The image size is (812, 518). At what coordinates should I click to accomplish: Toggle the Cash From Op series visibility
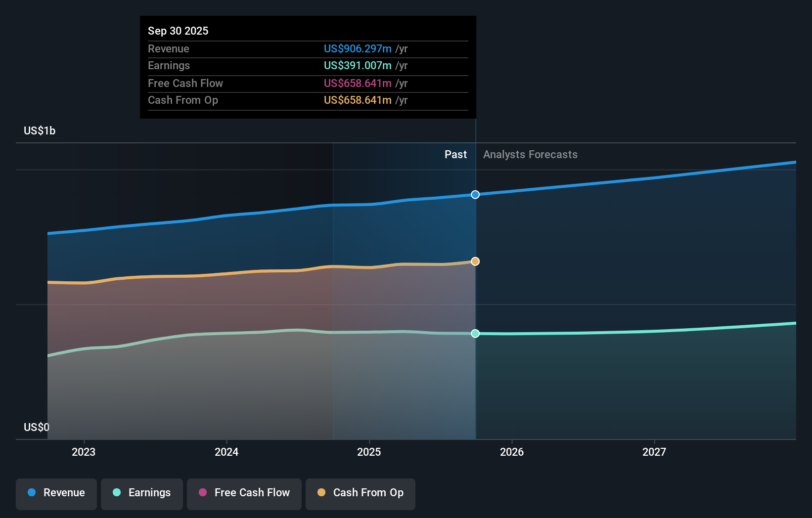tap(360, 493)
